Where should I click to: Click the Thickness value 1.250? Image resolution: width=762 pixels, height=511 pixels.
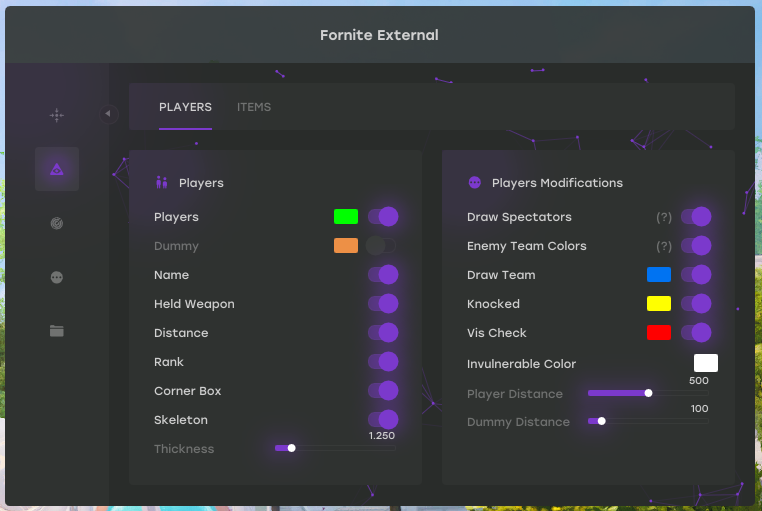[x=381, y=436]
